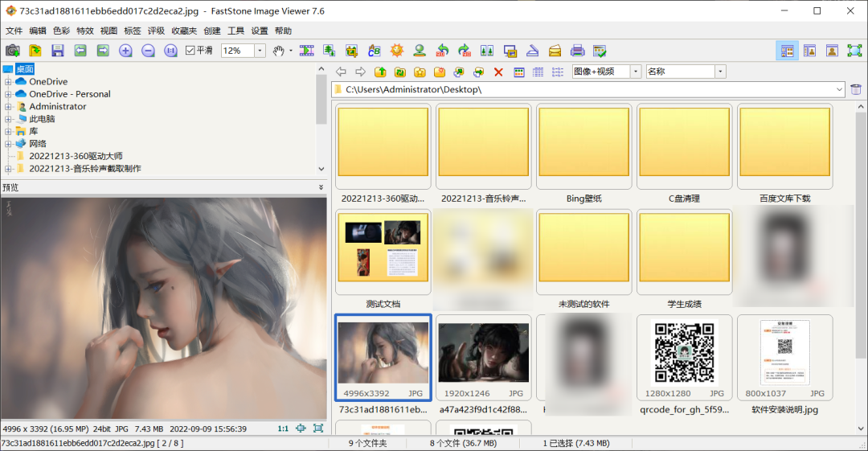The image size is (868, 451).
Task: Toggle 1:1 in the preview status bar
Action: click(283, 428)
